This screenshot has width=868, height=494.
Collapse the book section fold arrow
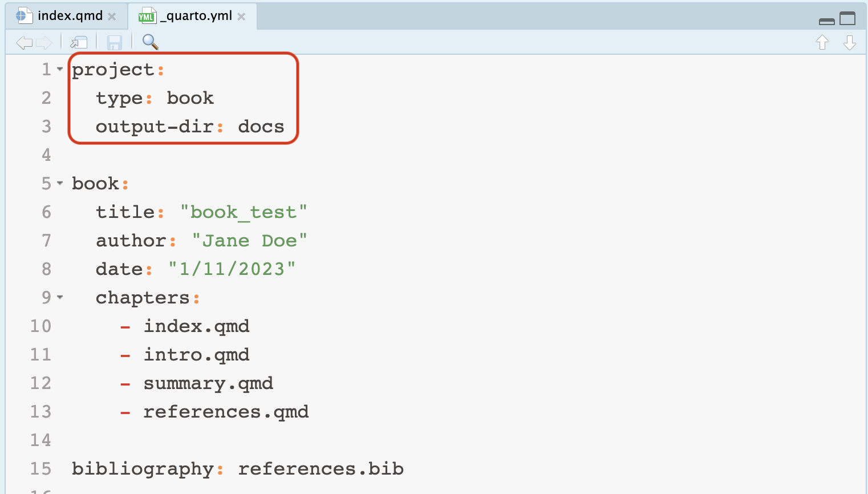60,184
